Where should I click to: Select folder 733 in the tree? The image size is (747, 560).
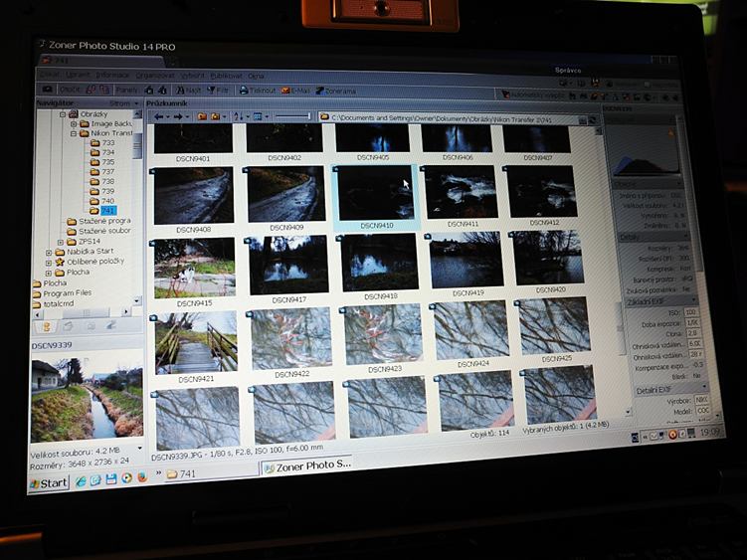tap(103, 143)
